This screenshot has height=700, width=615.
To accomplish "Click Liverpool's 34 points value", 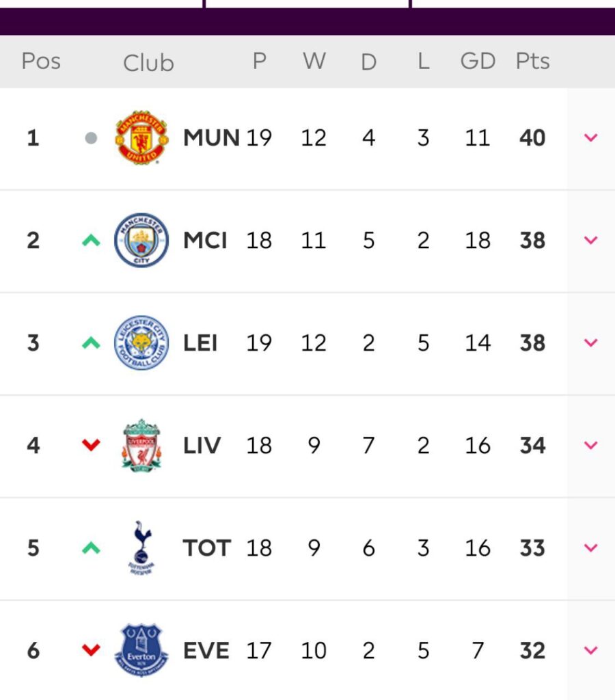I will (532, 445).
